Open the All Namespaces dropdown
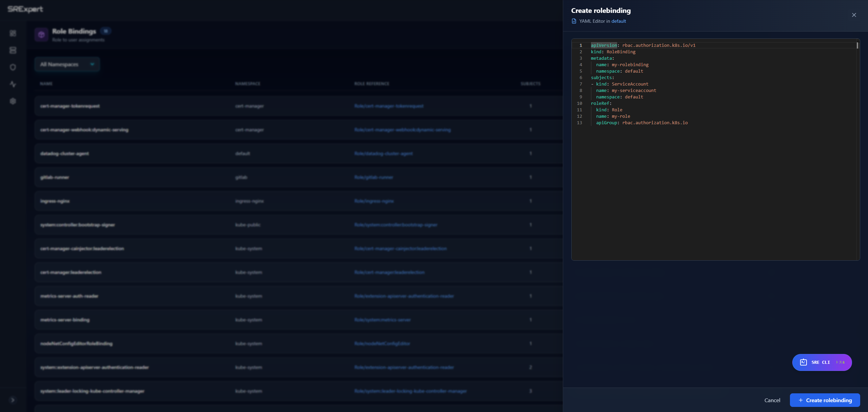Viewport: 868px width, 412px height. click(x=67, y=64)
